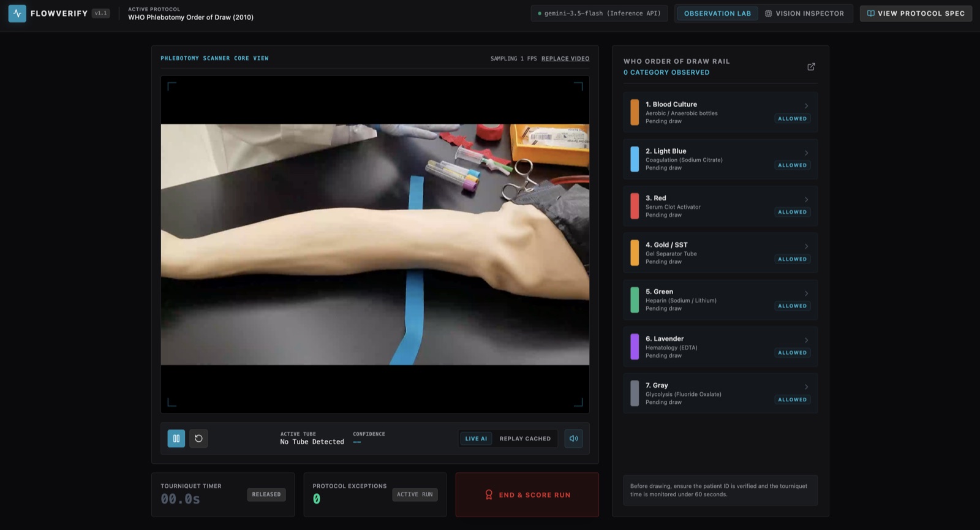The height and width of the screenshot is (530, 980).
Task: Click the Allowed badge on Blood Culture
Action: [792, 119]
